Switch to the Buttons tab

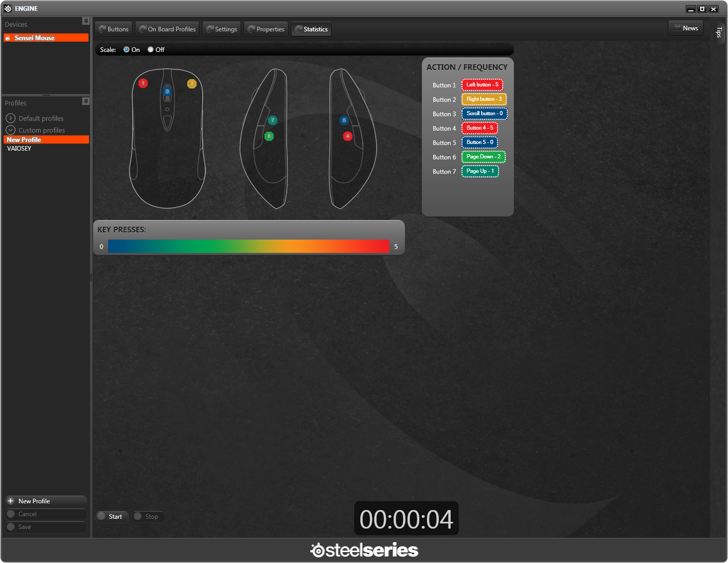(x=114, y=29)
